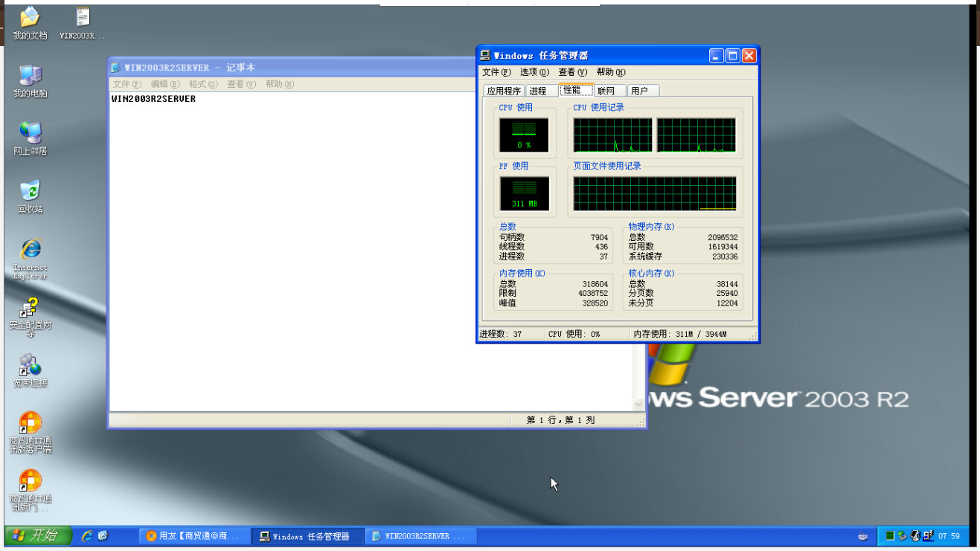
Task: Open the 安全配置向导 shortcut icon
Action: [30, 309]
